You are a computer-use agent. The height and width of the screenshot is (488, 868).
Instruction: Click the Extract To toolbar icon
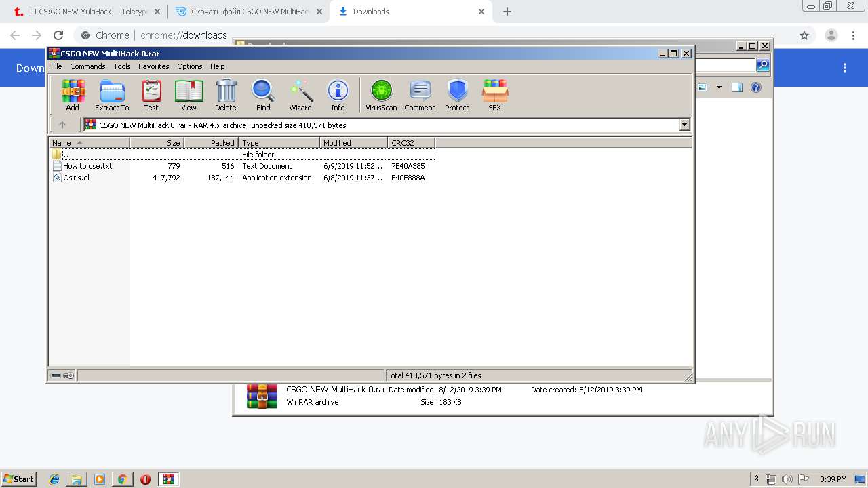[x=112, y=95]
